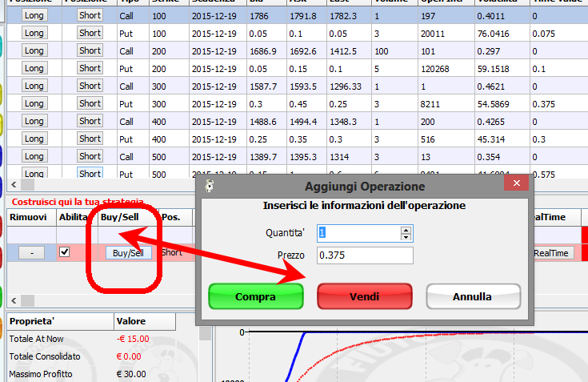
Task: Select the Buy/Sell column header
Action: [120, 217]
